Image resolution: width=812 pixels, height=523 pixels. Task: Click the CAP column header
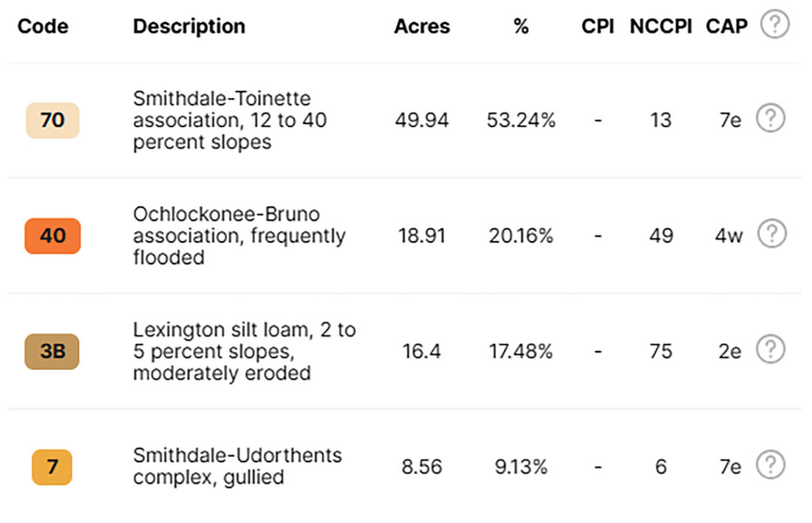[726, 26]
